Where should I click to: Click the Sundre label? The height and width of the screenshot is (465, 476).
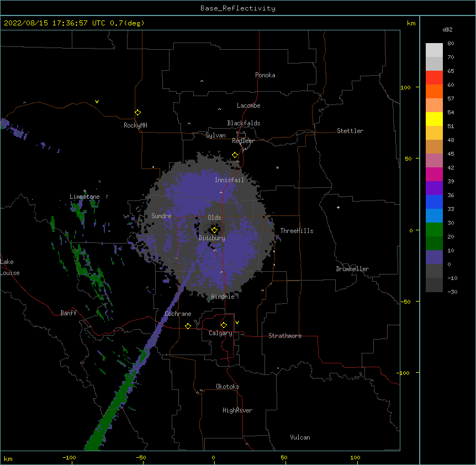161,216
